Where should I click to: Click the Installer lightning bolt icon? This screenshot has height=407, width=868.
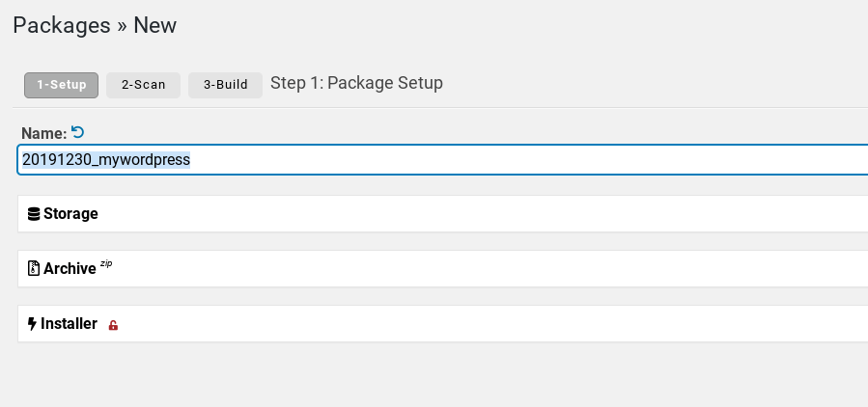pyautogui.click(x=32, y=324)
